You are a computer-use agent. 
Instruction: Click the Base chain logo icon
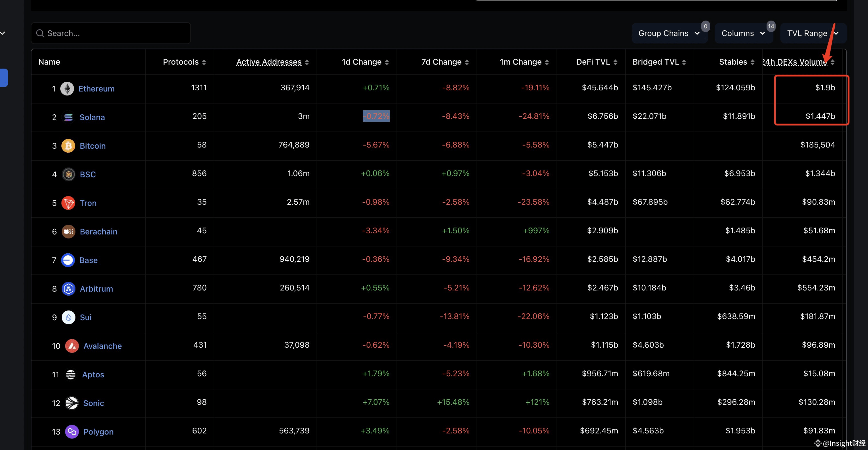point(68,260)
